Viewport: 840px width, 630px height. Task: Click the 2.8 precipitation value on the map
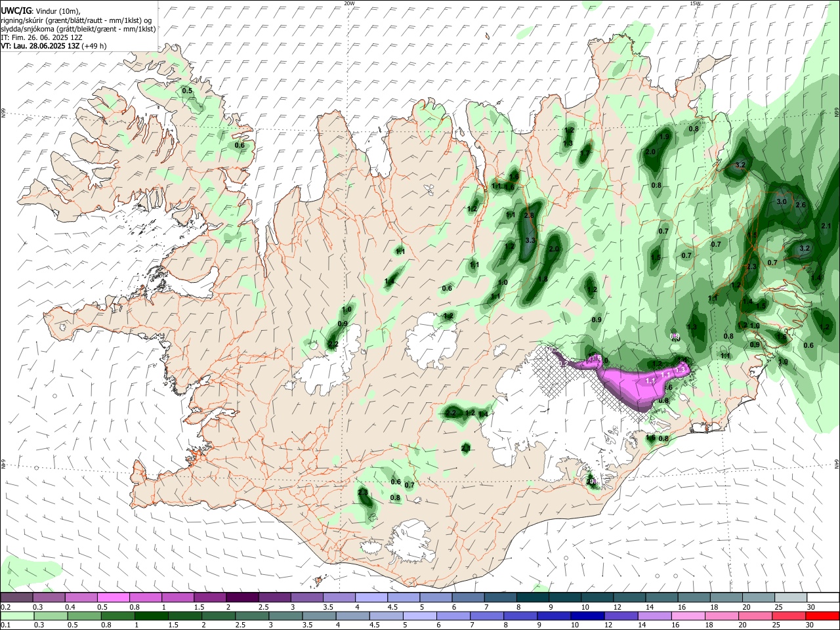(x=530, y=216)
